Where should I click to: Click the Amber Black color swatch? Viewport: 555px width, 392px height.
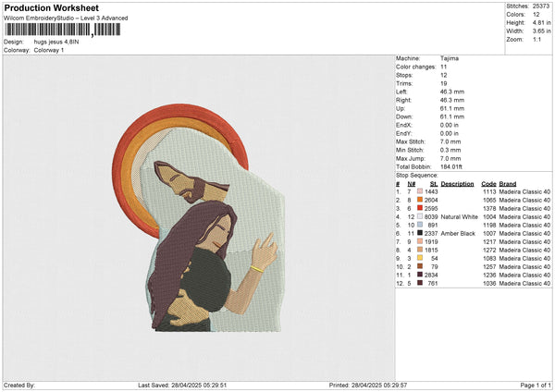420,233
